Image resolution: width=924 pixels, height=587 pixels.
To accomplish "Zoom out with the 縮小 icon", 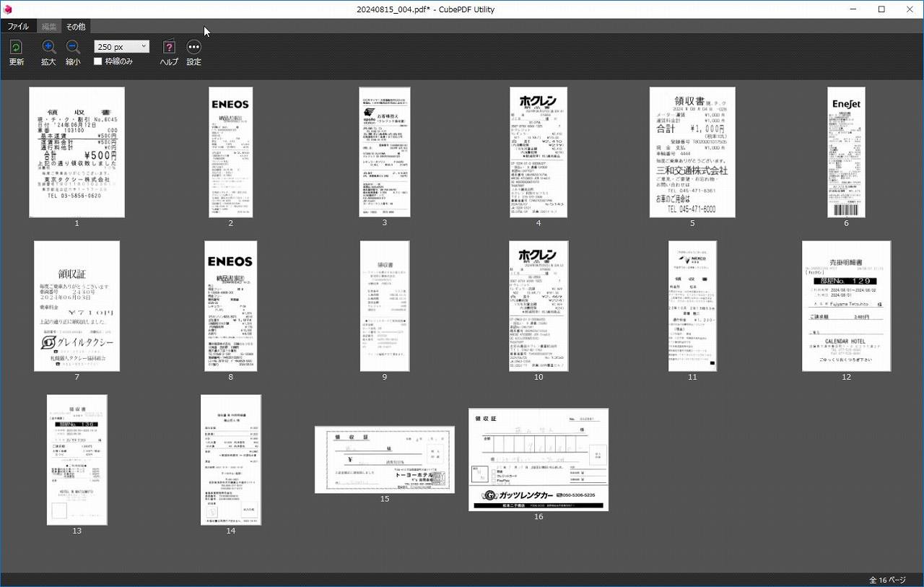I will point(73,48).
